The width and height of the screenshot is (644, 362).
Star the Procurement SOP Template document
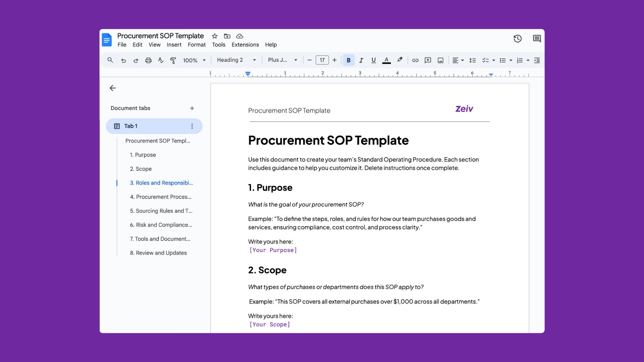[x=215, y=36]
